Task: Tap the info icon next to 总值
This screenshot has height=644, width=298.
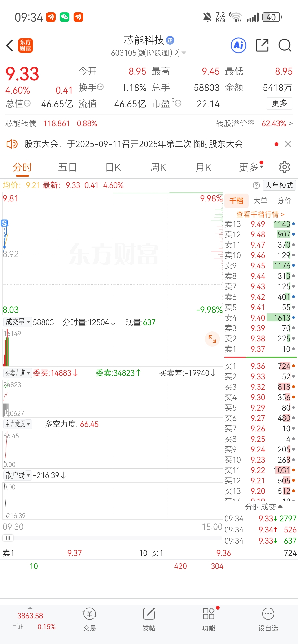Action: point(27,103)
